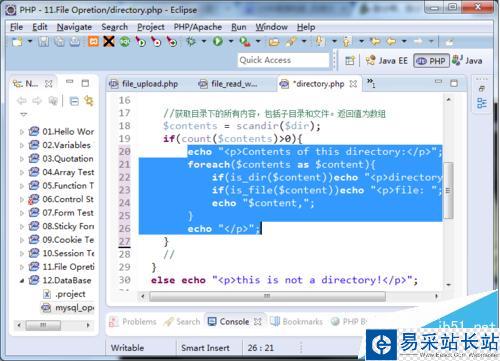Open the Window menu

[x=272, y=27]
